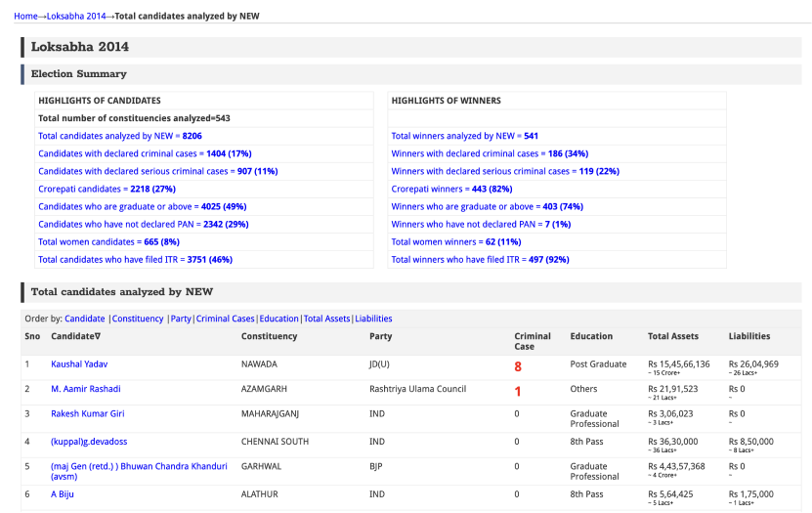Click the ALATHUR constituency cell

click(260, 493)
